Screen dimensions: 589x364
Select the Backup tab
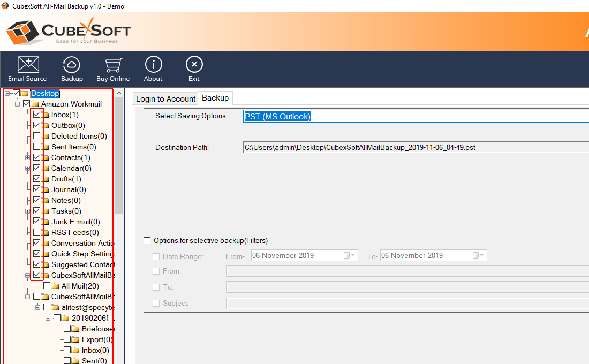(x=215, y=98)
